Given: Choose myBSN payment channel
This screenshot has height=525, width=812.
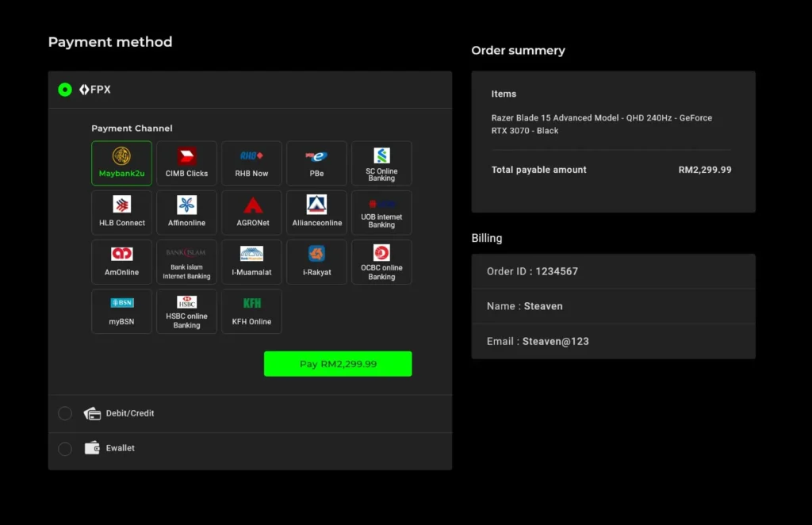Looking at the screenshot, I should pyautogui.click(x=121, y=311).
